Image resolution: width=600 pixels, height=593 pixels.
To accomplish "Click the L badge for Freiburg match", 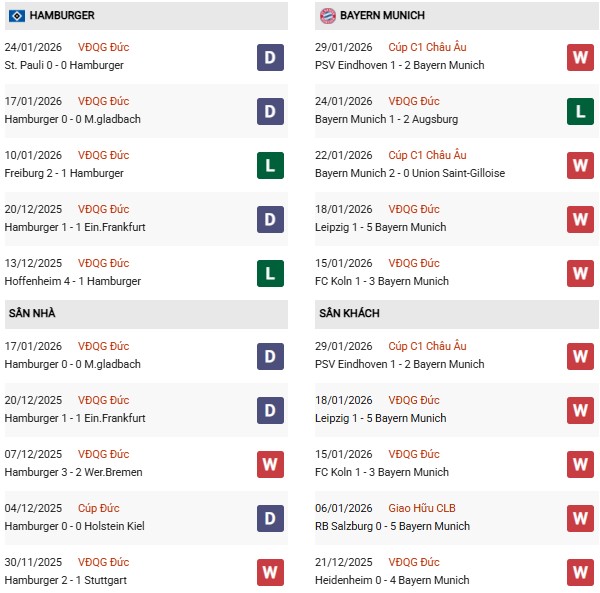I will pyautogui.click(x=270, y=165).
